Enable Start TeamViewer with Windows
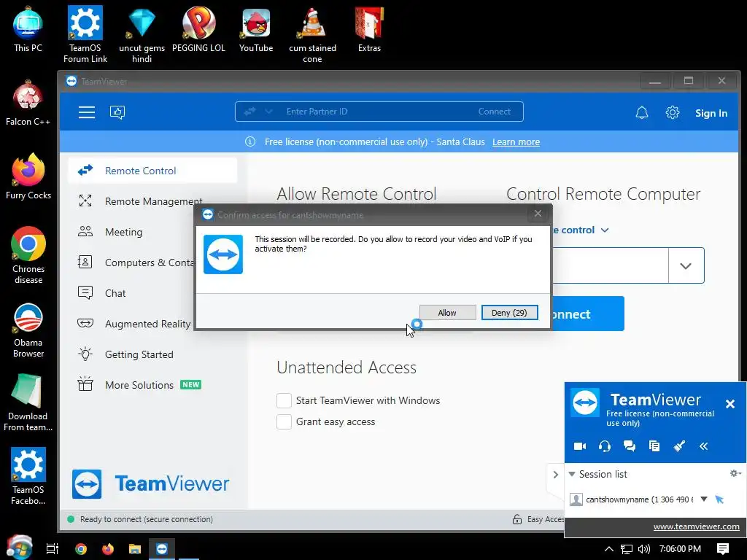 click(284, 400)
